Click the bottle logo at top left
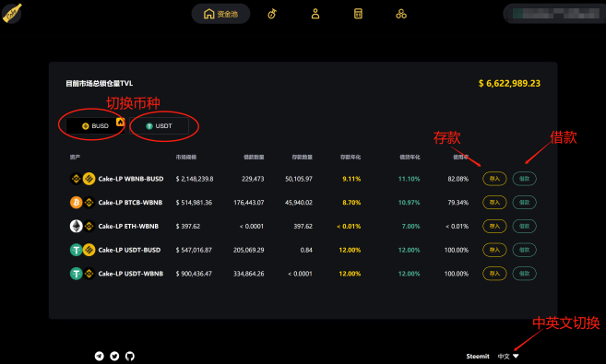Viewport: 606px width, 364px height. [12, 14]
